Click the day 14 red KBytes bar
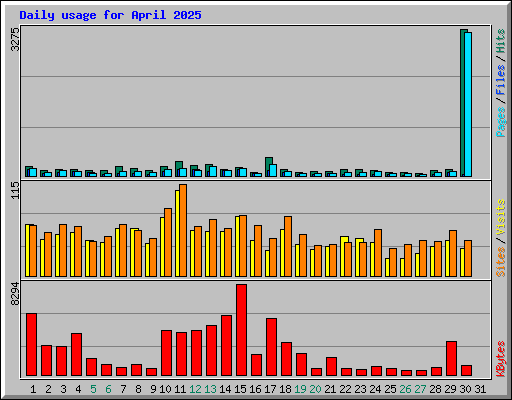The height and width of the screenshot is (400, 512). (226, 345)
